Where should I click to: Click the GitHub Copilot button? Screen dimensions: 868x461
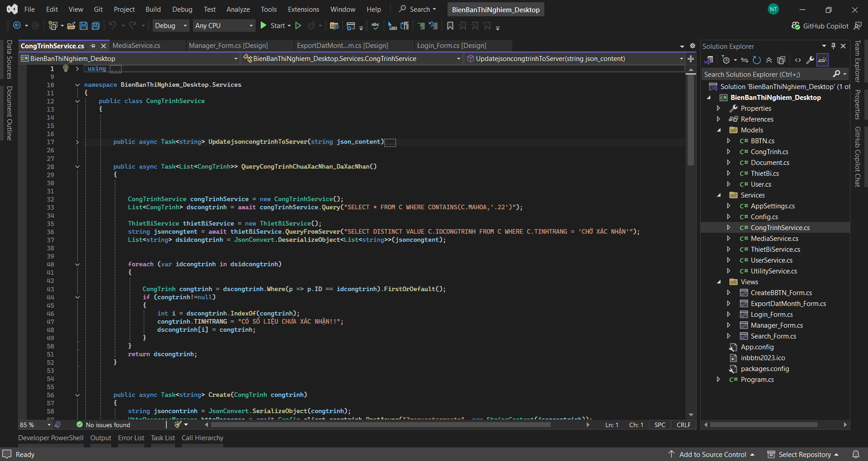tap(820, 26)
